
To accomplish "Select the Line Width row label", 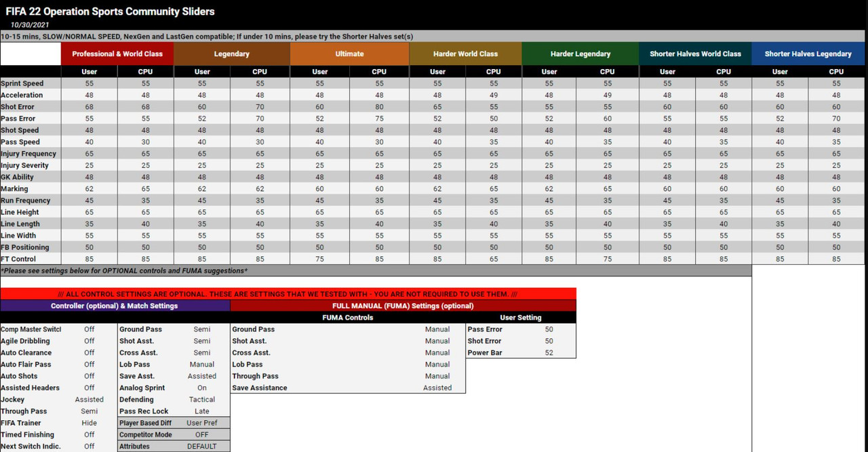I will click(x=19, y=236).
